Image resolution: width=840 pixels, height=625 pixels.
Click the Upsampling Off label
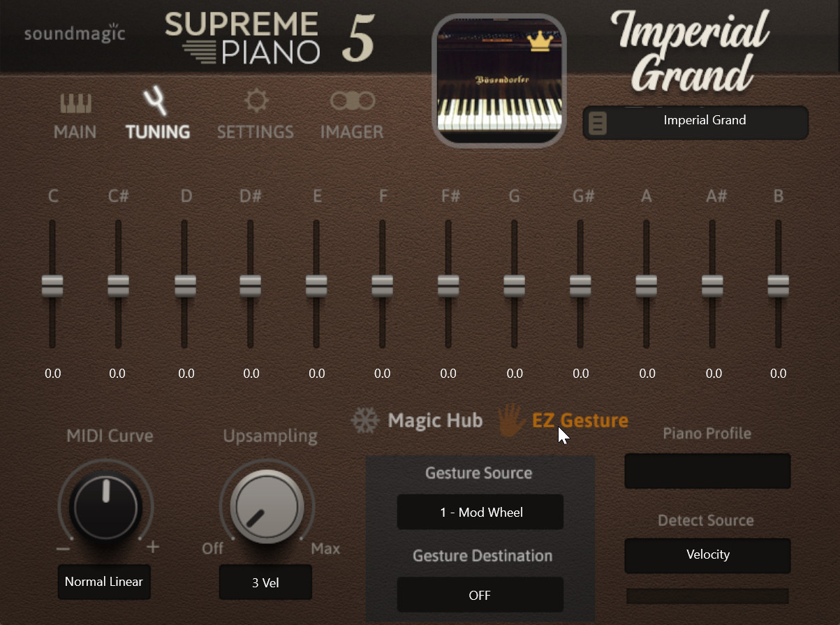(x=212, y=548)
